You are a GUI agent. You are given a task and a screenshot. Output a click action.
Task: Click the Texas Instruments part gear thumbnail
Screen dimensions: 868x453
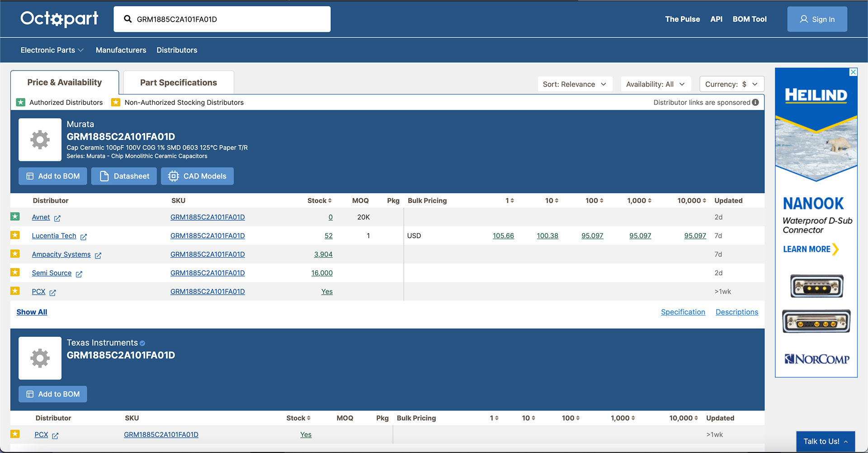[x=40, y=358]
